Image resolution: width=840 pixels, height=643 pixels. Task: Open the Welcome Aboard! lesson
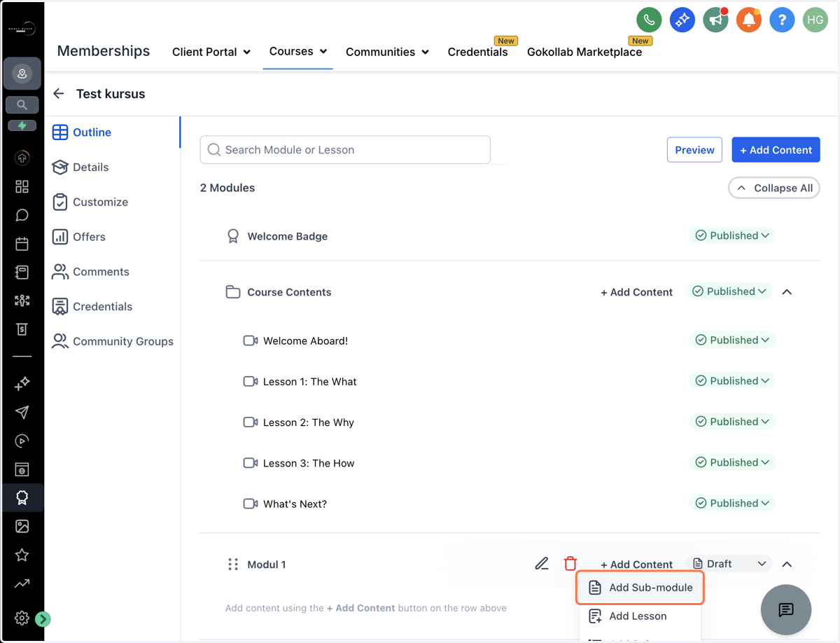click(x=305, y=341)
